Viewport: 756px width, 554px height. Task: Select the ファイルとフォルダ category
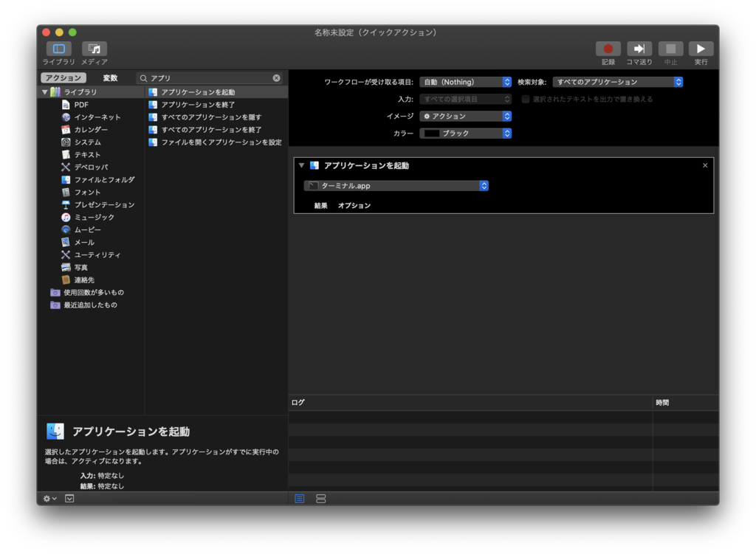pyautogui.click(x=98, y=180)
